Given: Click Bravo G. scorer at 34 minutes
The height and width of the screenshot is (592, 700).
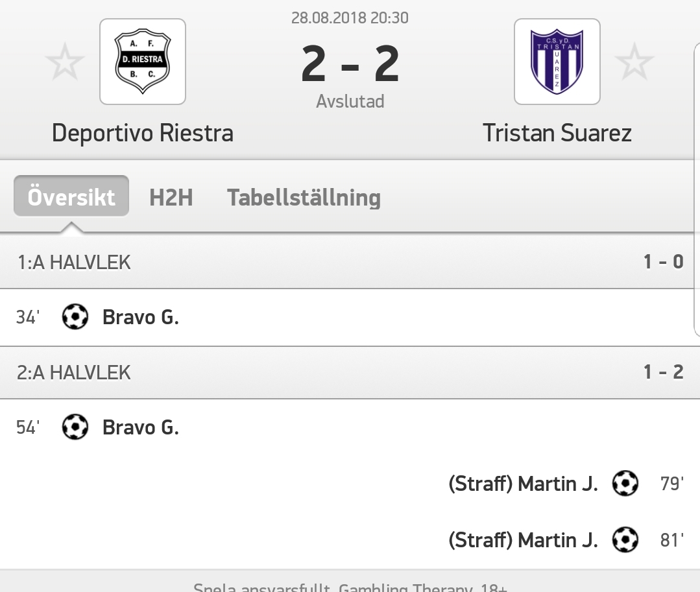Looking at the screenshot, I should click(x=141, y=317).
